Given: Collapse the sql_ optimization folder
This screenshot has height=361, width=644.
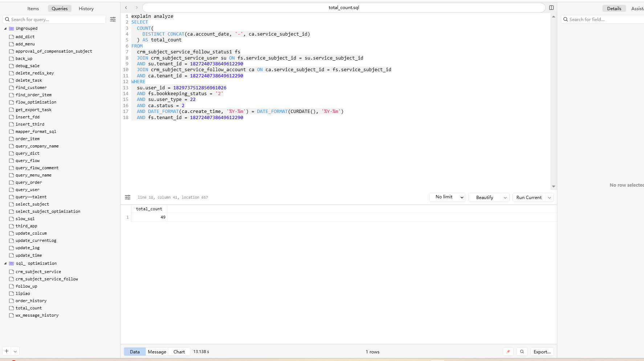Looking at the screenshot, I should (5, 263).
